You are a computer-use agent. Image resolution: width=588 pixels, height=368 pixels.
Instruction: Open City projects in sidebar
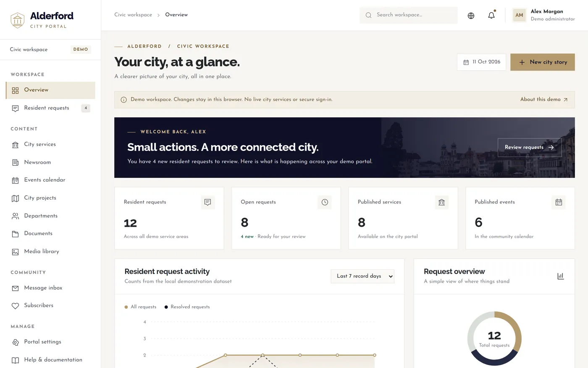[50, 198]
